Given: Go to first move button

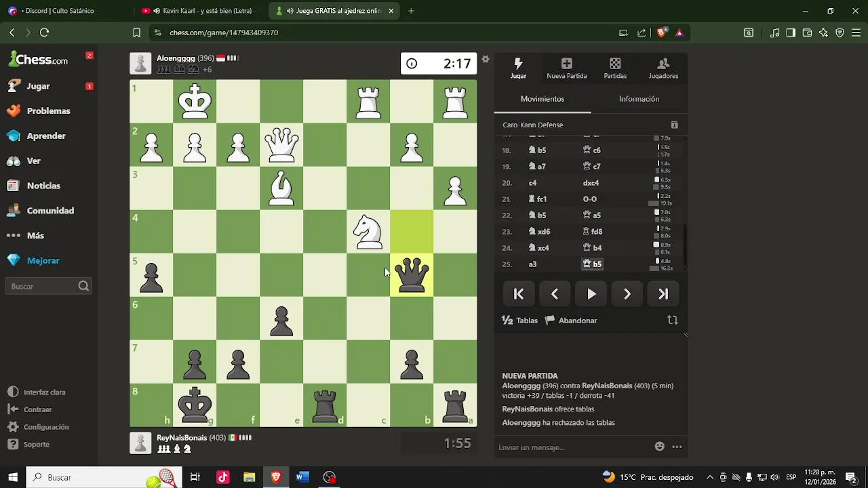Looking at the screenshot, I should [x=519, y=294].
